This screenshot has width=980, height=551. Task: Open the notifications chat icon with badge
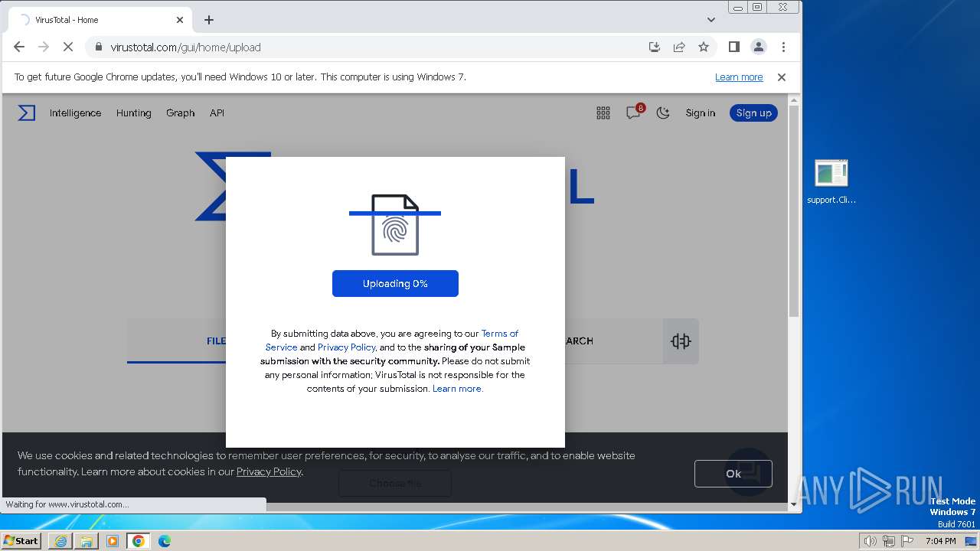pos(634,112)
